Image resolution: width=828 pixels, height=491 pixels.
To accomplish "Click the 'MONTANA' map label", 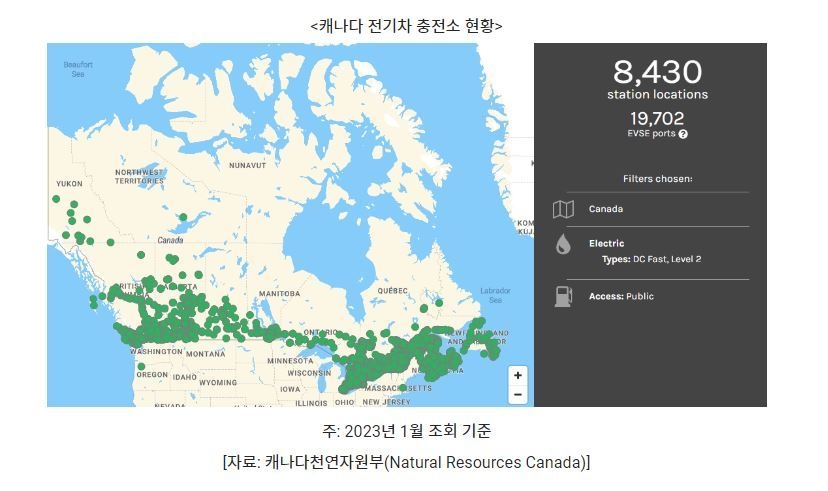I will click(x=205, y=354).
